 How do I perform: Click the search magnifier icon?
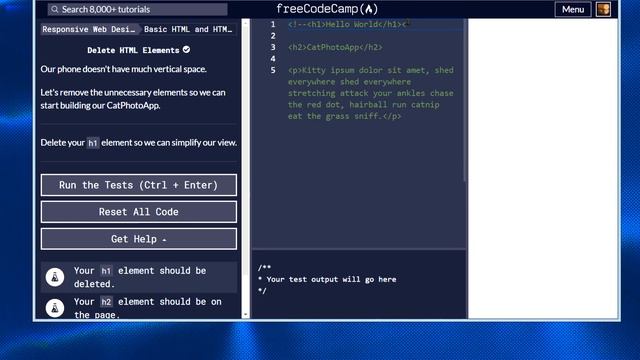[x=55, y=9]
